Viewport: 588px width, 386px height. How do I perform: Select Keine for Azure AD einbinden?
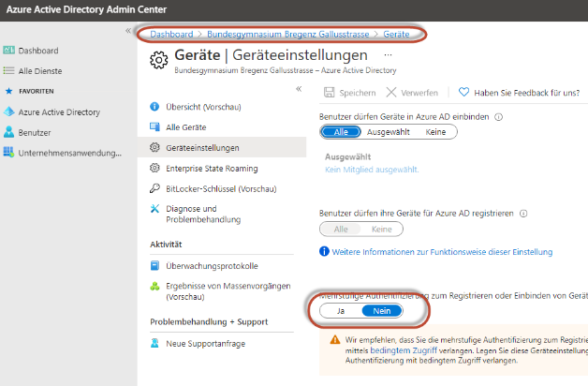pos(435,132)
